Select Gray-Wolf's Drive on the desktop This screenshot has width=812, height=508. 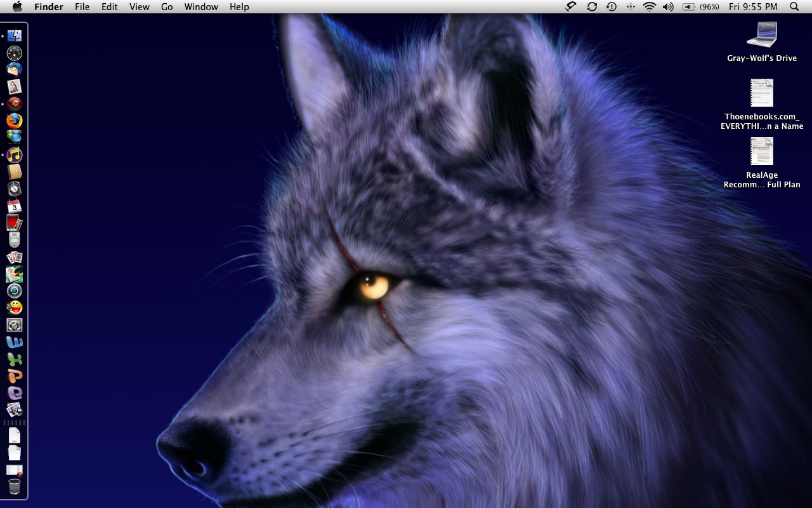tap(762, 42)
